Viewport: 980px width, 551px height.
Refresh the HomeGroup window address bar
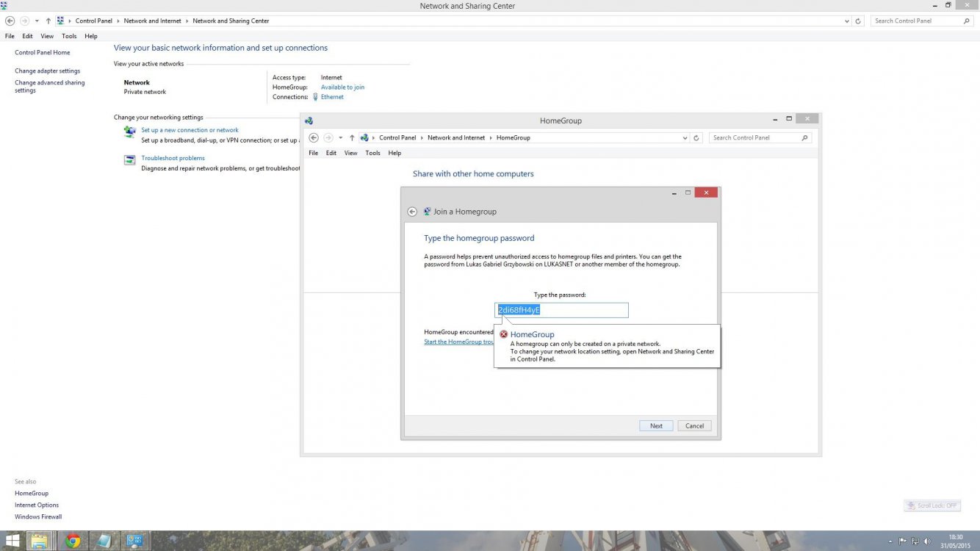pos(696,138)
